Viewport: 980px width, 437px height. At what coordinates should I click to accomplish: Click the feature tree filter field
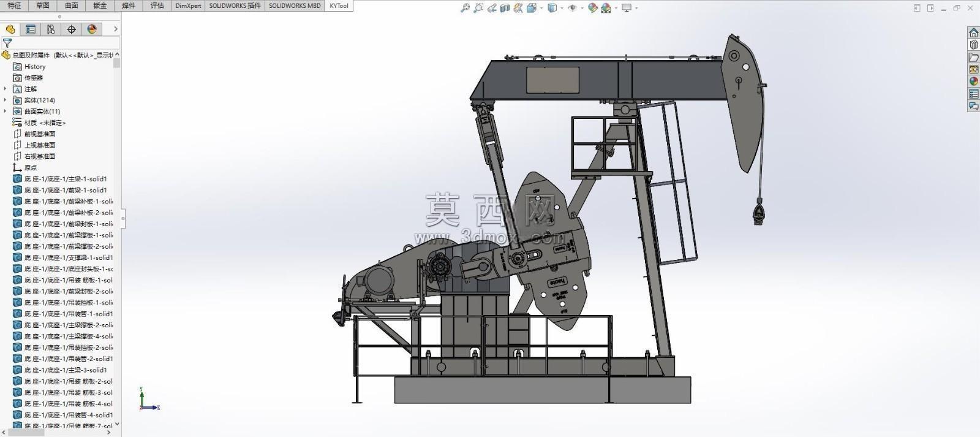pyautogui.click(x=60, y=43)
